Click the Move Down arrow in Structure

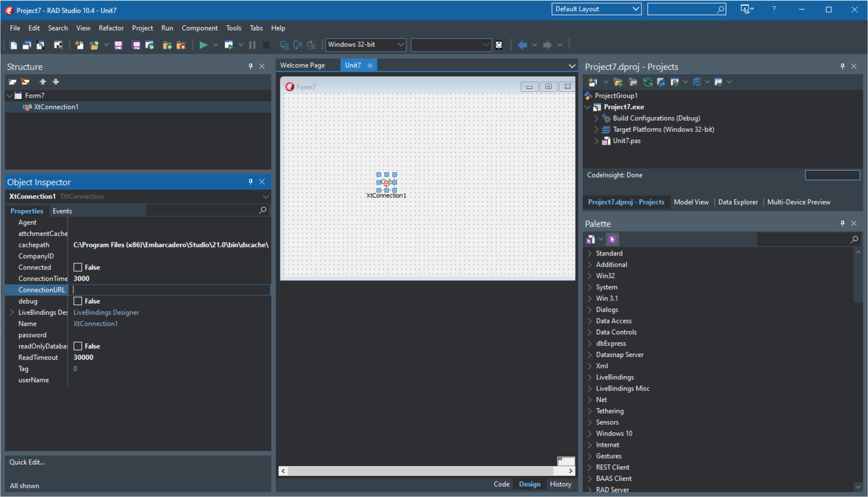[x=56, y=82]
